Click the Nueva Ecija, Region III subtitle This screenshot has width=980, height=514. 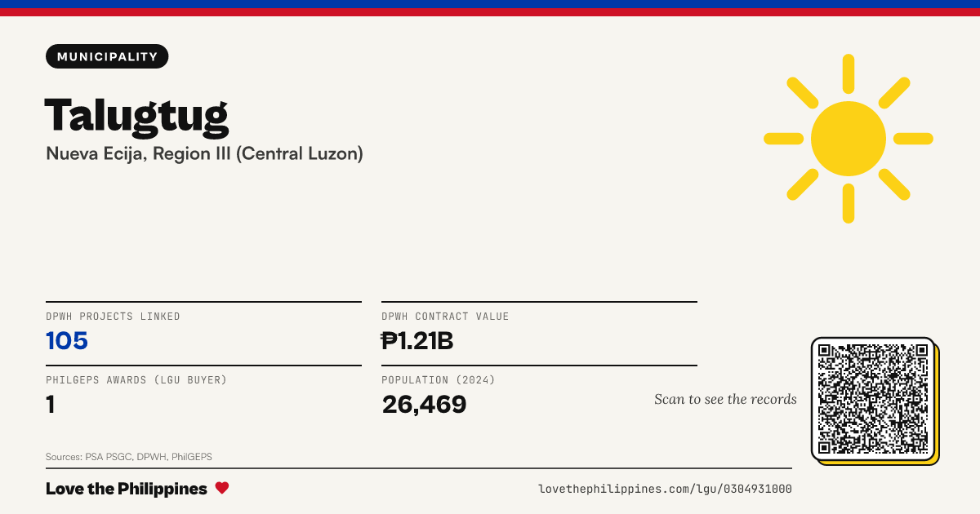tap(204, 153)
